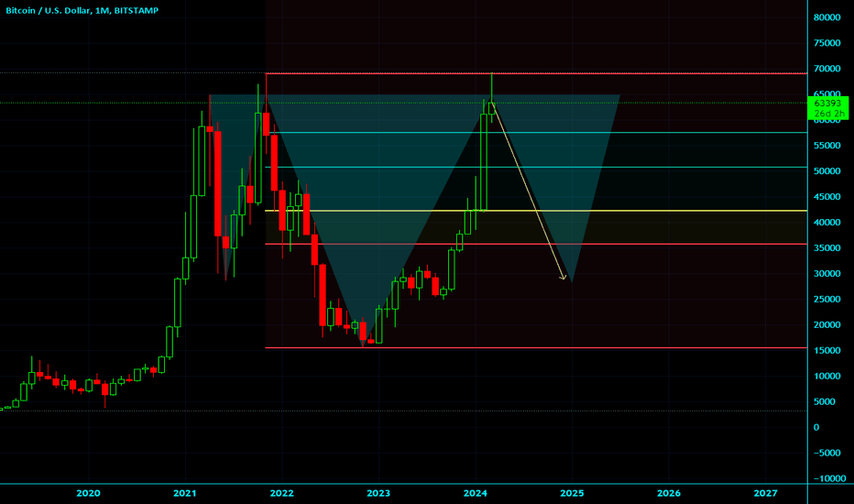Viewport: 854px width, 504px height.
Task: Click the 30000 price axis label
Action: pos(827,273)
